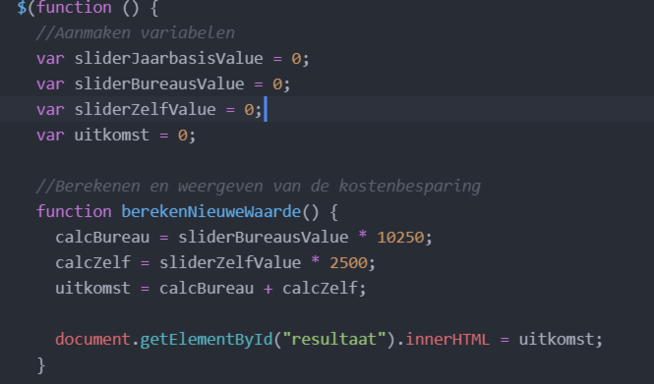Click the function name berekenNieuweWaarde
This screenshot has height=384, width=654.
click(211, 212)
